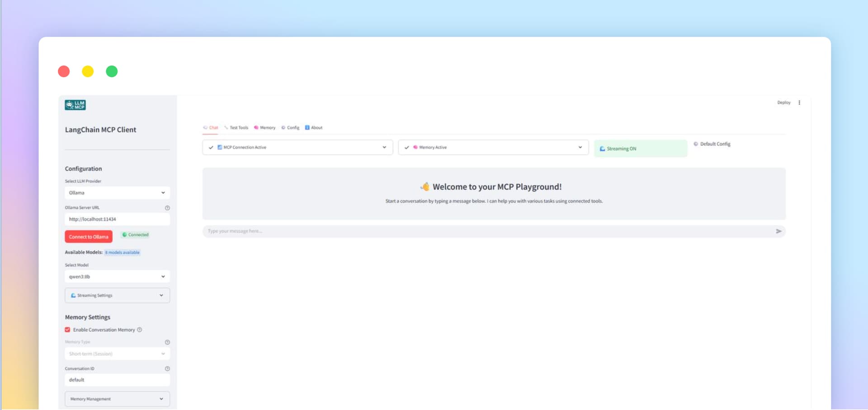Toggle the Streaming ON indicator
868x410 pixels.
coord(640,148)
